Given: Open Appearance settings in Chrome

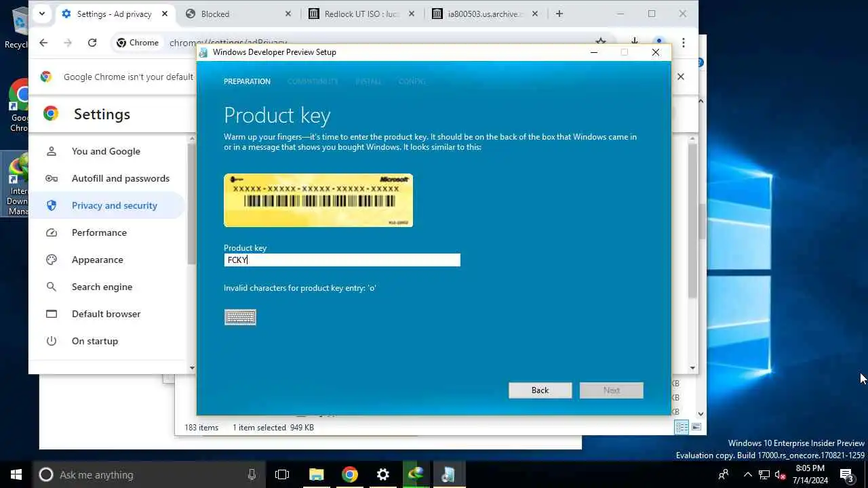Looking at the screenshot, I should coord(97,260).
